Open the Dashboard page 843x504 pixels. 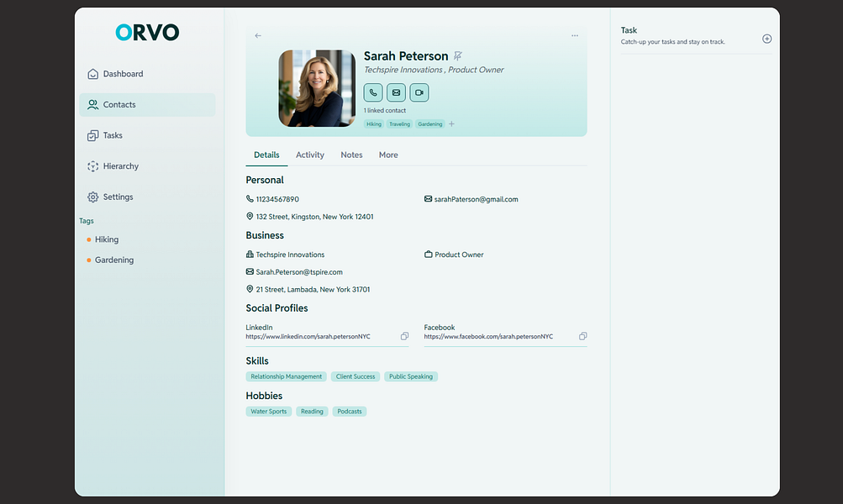[x=147, y=74]
